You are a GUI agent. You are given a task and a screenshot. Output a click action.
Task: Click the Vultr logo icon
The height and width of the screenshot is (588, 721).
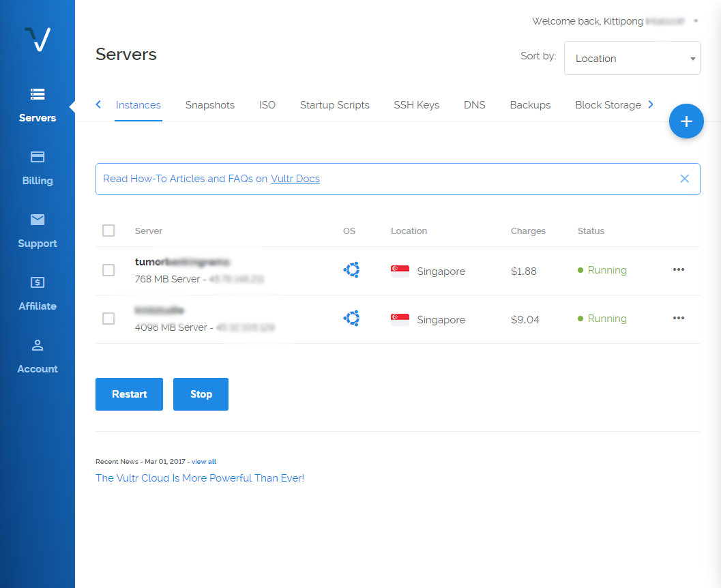38,39
